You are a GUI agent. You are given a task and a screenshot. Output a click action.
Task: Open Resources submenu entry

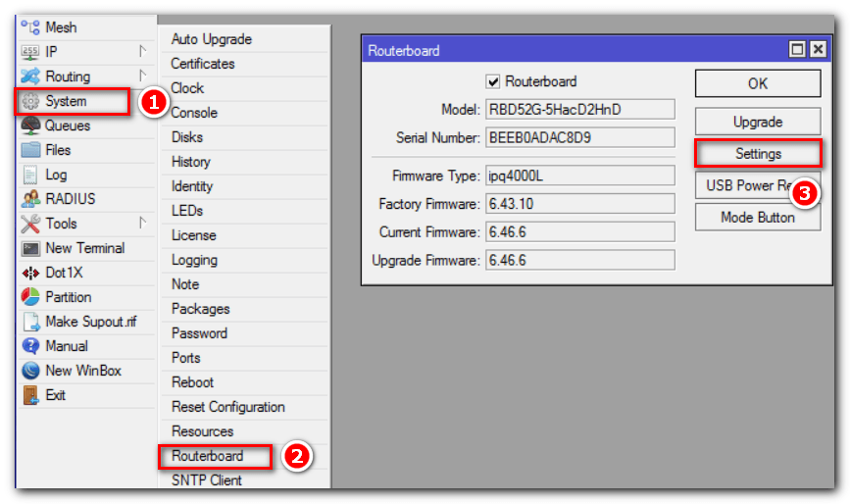[x=245, y=431]
